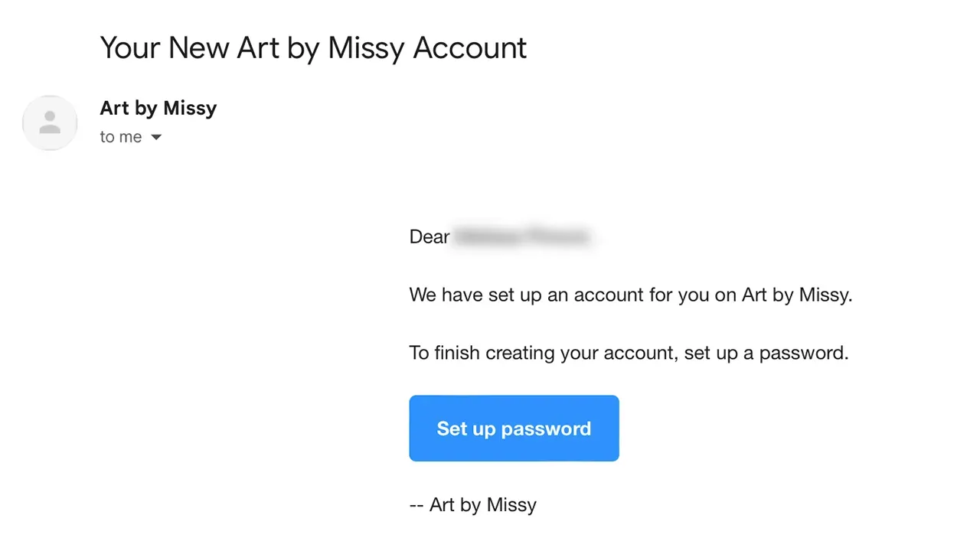Expand recipient details arrow next to "to me"
The image size is (980, 551).
click(x=156, y=138)
